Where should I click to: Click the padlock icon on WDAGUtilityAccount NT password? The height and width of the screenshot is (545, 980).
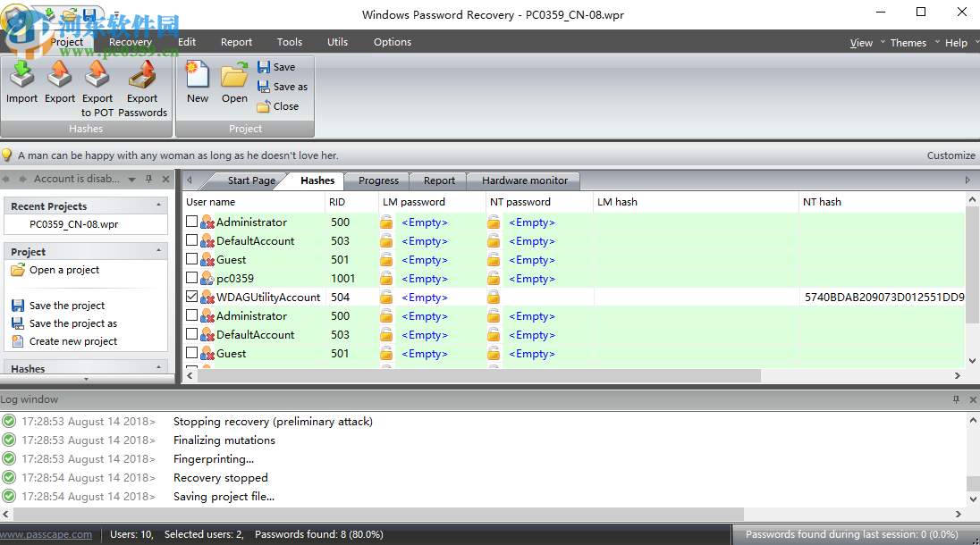click(494, 297)
